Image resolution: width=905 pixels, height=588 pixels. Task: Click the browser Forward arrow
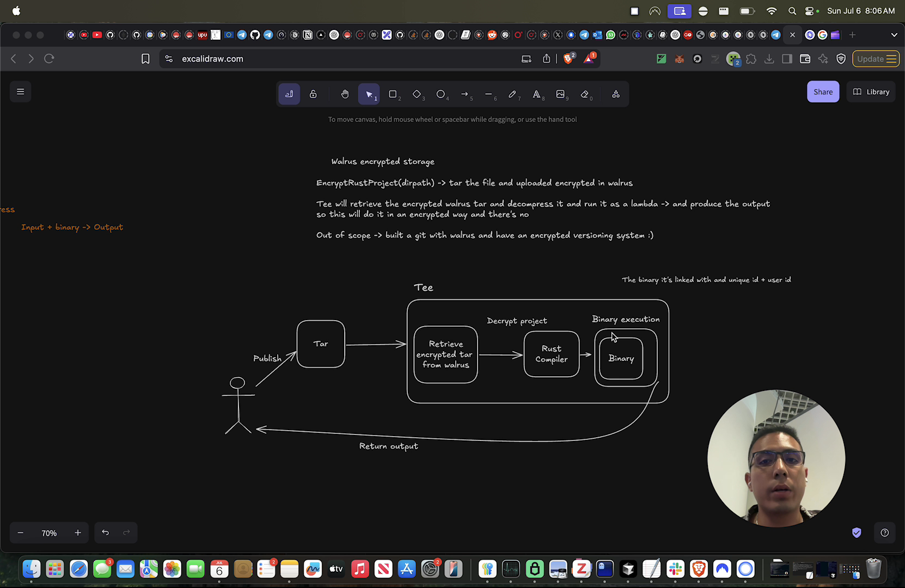tap(31, 59)
